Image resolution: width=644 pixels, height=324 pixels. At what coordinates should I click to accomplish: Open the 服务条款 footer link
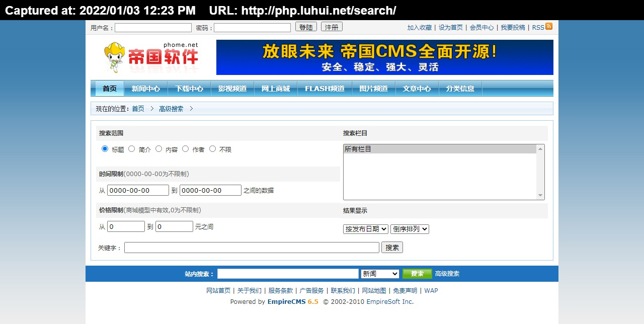pyautogui.click(x=281, y=290)
